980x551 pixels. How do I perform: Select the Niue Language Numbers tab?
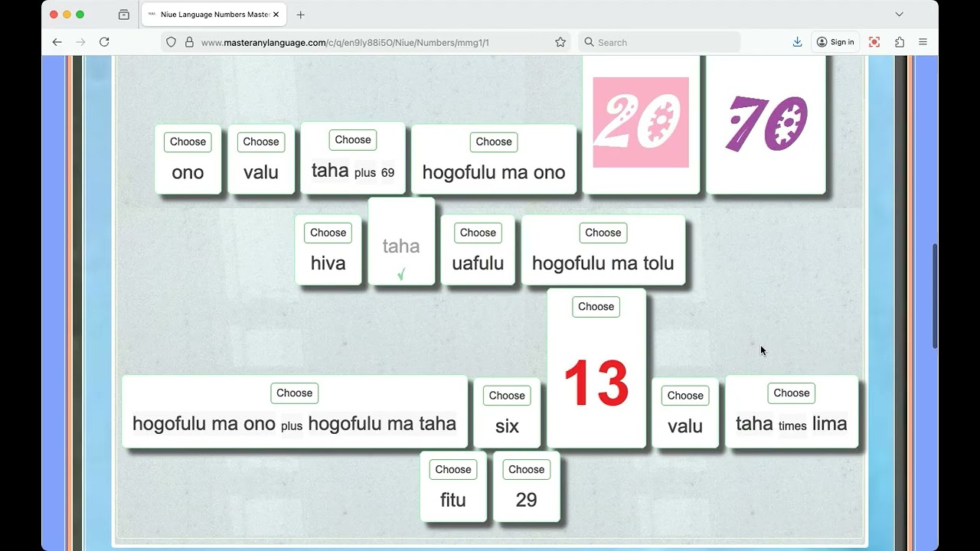point(214,15)
